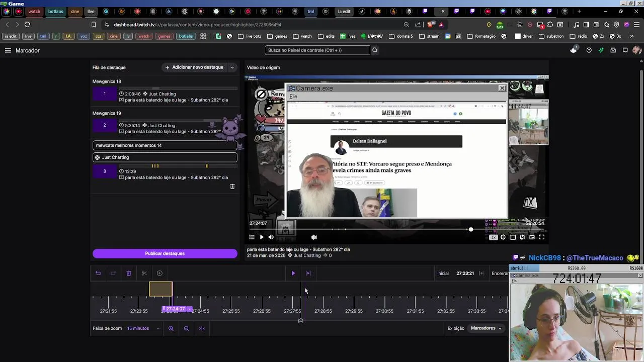
Task: Edit the mewcats melhores momentos 14 title field
Action: point(165,145)
